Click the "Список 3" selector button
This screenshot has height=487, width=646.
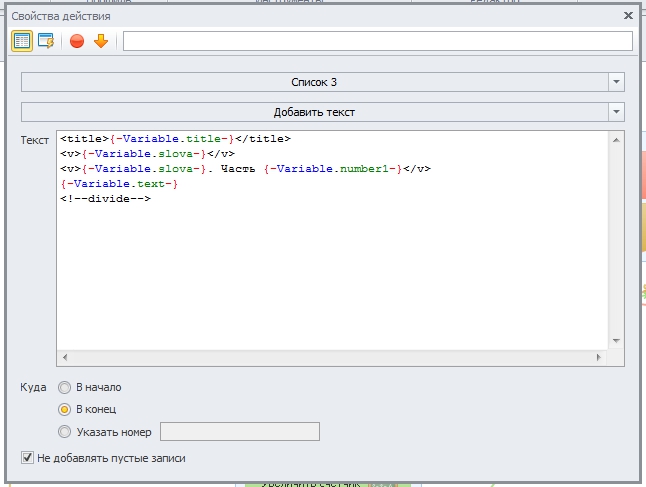(x=315, y=82)
